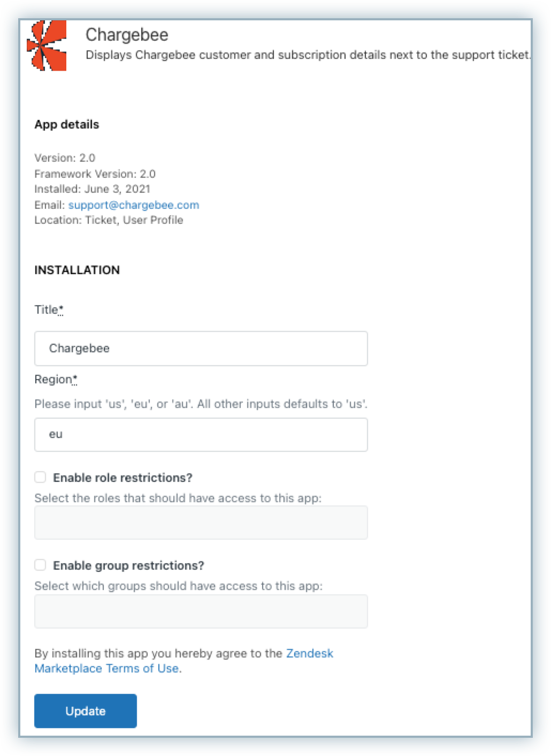Open the support@chargebee.com email link
Screen dimensions: 551x756
pyautogui.click(x=134, y=205)
